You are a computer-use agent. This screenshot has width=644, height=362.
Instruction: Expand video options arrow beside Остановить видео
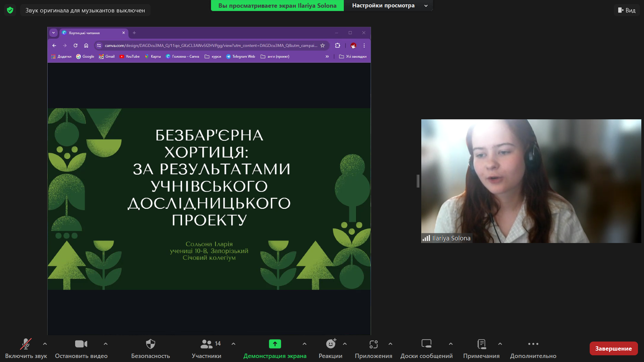(106, 344)
